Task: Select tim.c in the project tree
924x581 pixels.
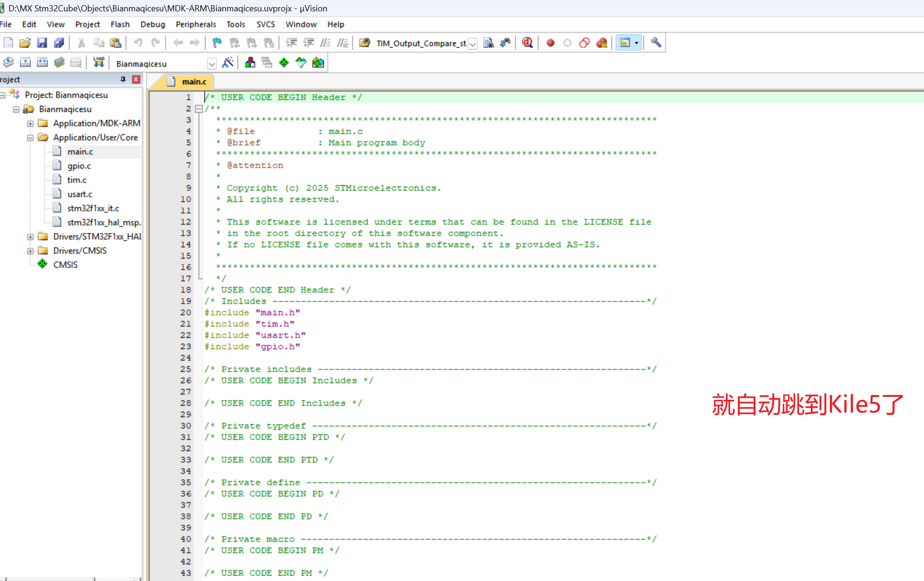Action: 76,180
